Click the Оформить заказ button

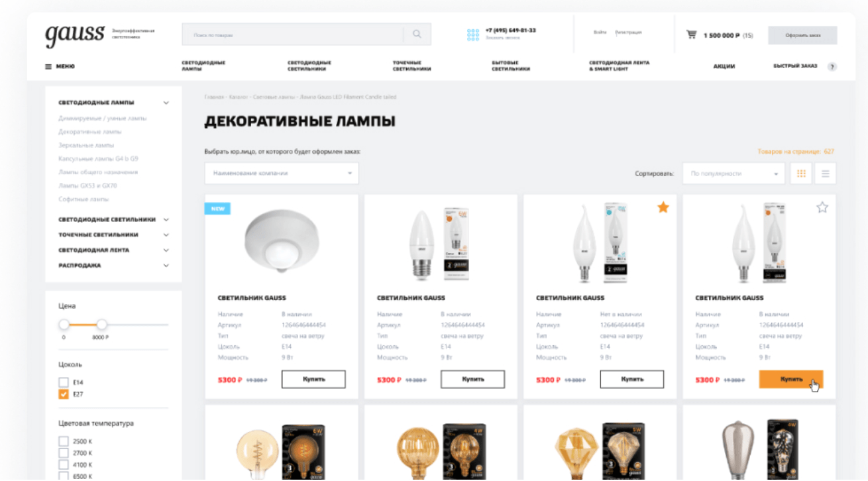point(802,35)
